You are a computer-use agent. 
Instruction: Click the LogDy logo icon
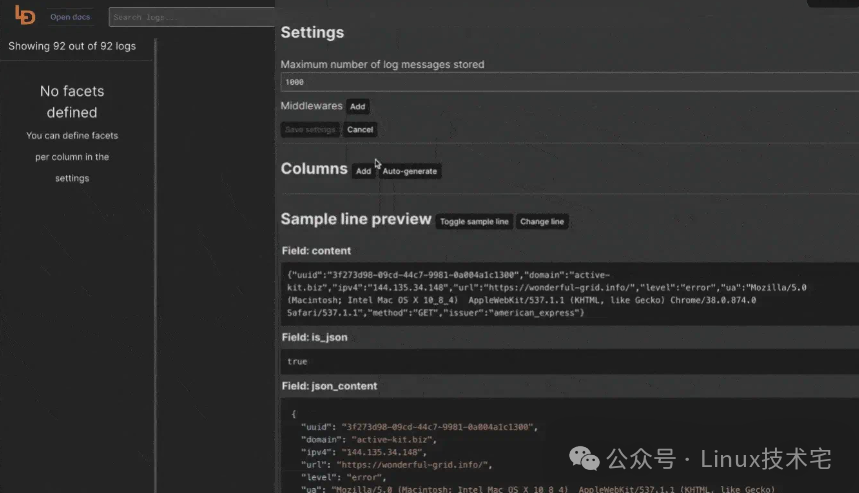24,16
